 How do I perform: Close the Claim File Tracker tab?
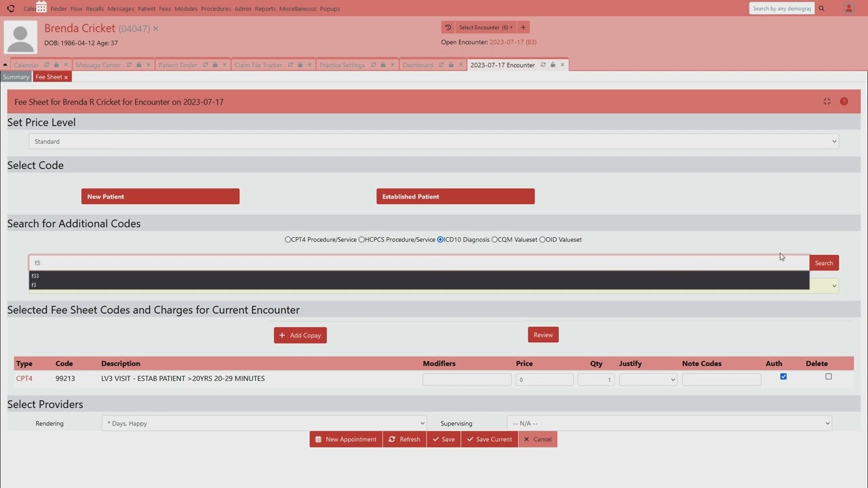(310, 65)
